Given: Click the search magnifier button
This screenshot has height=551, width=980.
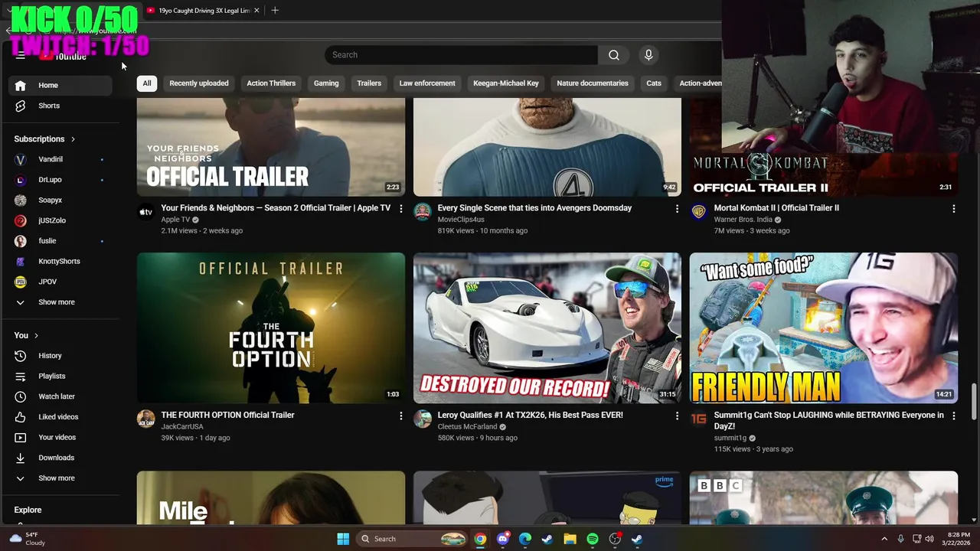Looking at the screenshot, I should point(614,55).
